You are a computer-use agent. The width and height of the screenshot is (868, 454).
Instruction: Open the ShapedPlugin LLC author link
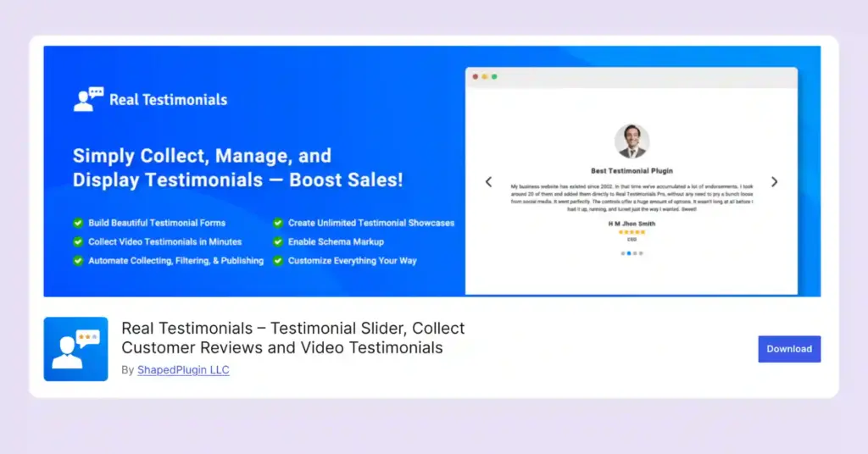[183, 370]
